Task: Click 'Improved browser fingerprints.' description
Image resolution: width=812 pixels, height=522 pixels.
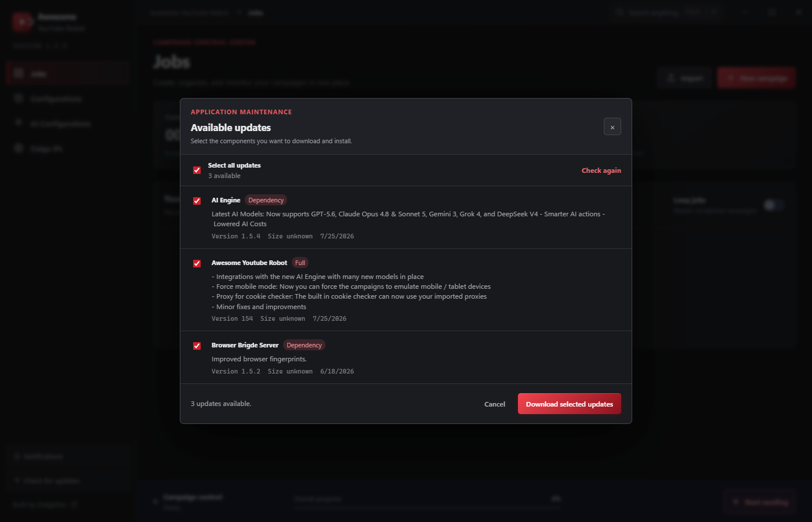Action: (259, 359)
